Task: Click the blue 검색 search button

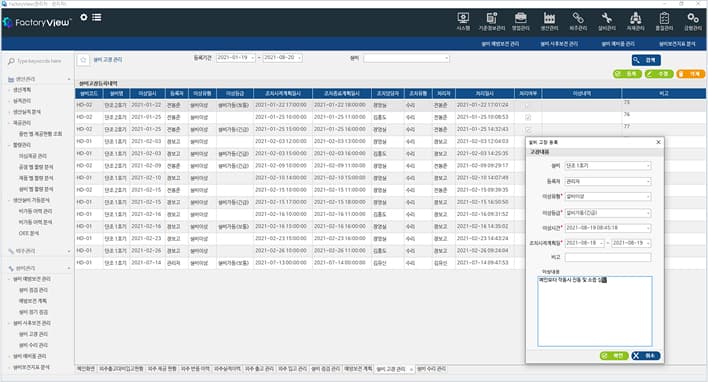Action: (646, 60)
